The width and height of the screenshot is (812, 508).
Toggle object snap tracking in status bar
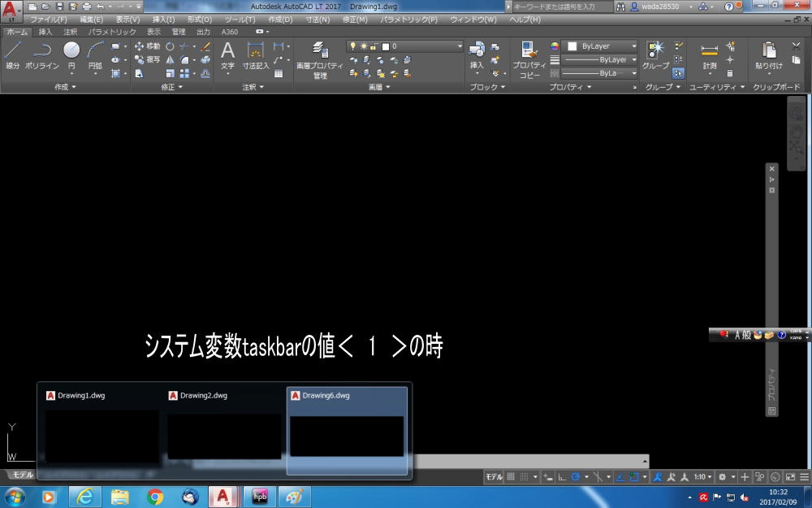[x=620, y=476]
